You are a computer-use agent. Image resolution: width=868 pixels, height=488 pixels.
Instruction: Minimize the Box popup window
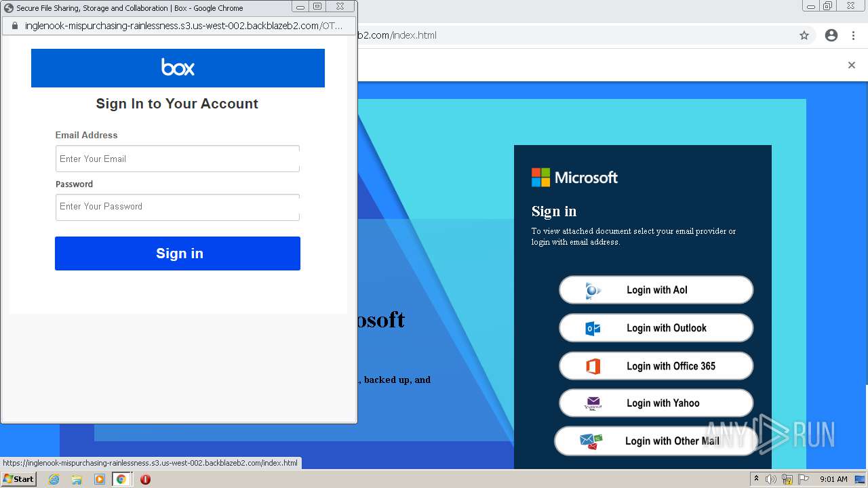[x=300, y=7]
